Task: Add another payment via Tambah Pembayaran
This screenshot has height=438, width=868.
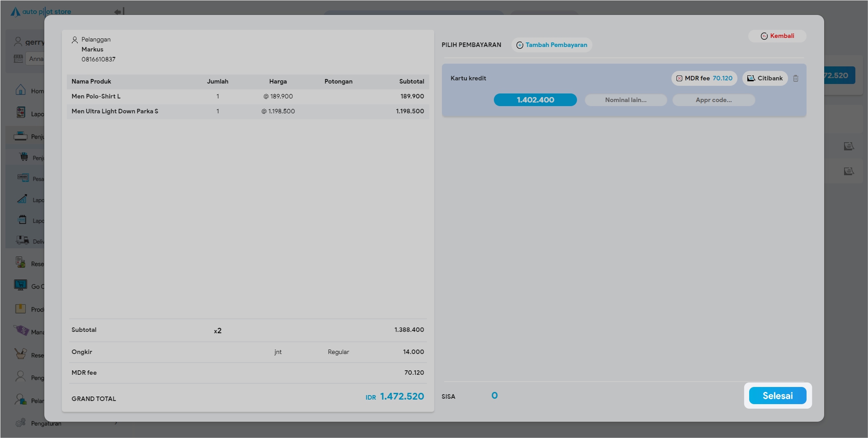Action: coord(552,45)
